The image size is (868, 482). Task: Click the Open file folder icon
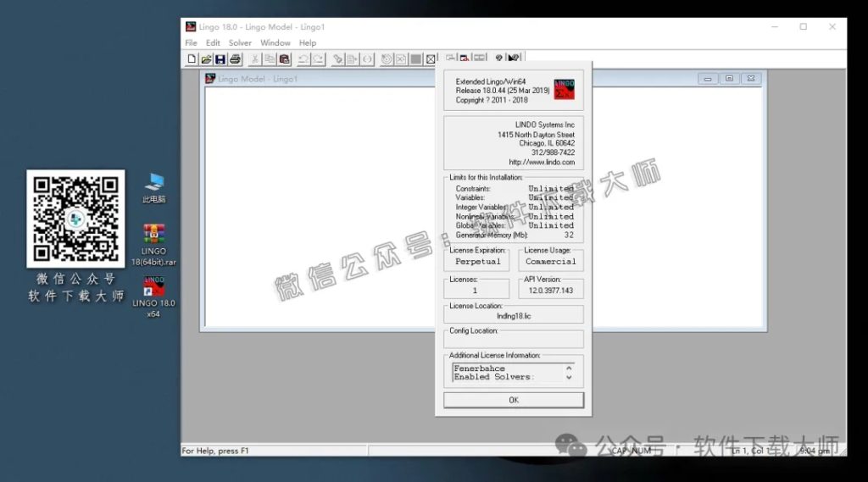[x=206, y=59]
